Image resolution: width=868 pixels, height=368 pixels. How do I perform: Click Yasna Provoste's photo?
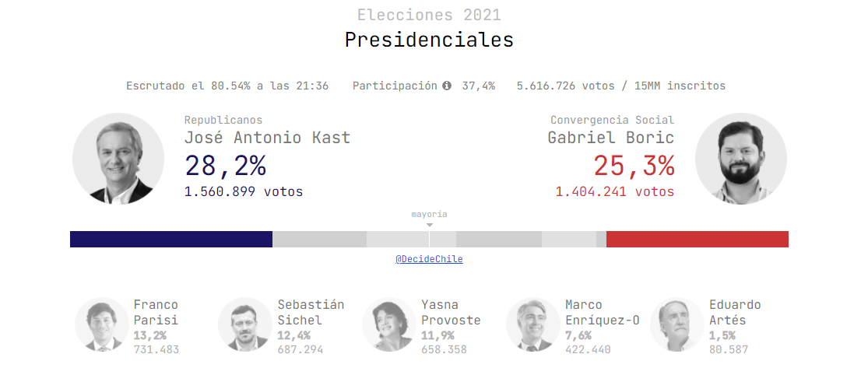point(388,324)
